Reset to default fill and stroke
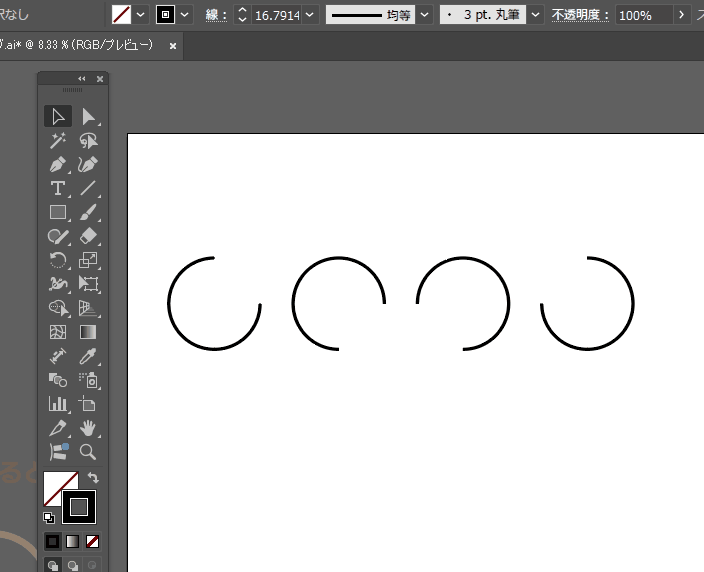 point(49,518)
